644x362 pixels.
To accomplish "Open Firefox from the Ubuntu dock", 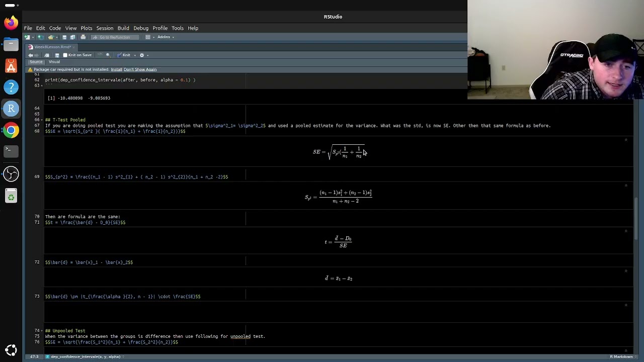I will pos(11,23).
